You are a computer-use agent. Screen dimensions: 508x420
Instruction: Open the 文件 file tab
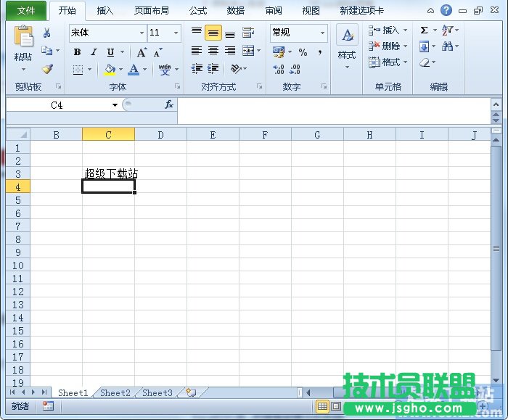[26, 11]
